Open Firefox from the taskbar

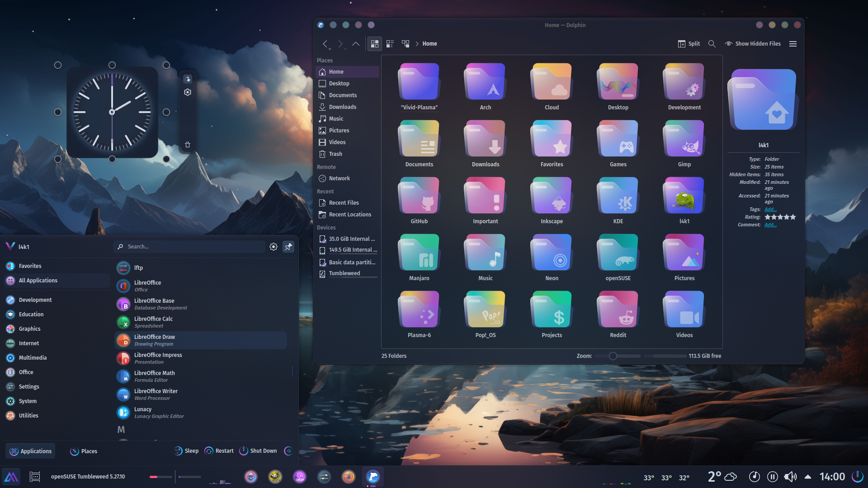point(349,477)
